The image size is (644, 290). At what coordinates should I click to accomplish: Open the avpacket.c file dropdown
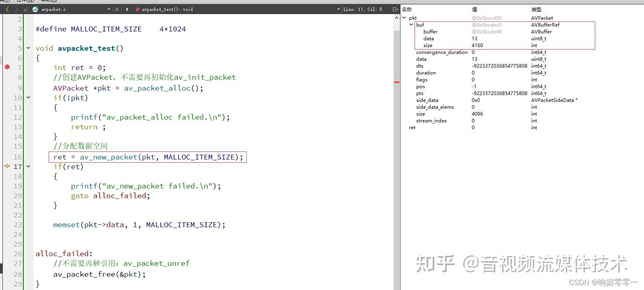(109, 9)
